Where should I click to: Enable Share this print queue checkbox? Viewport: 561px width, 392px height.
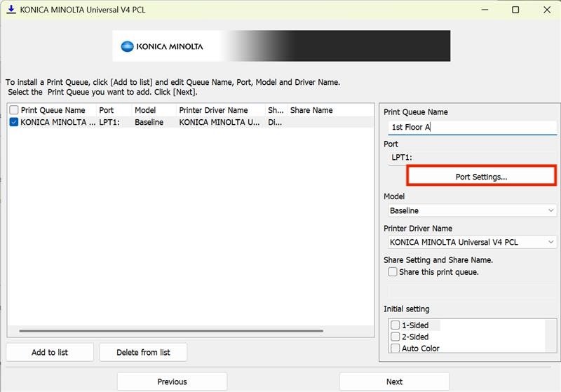(393, 272)
